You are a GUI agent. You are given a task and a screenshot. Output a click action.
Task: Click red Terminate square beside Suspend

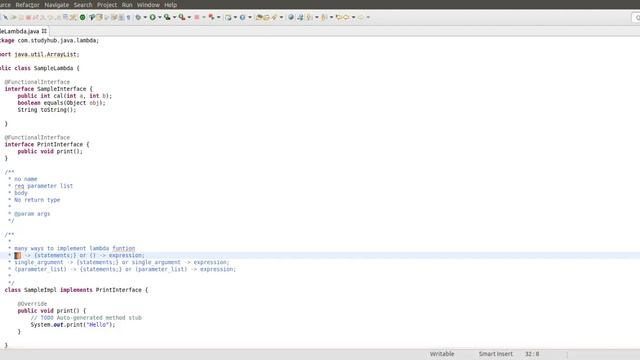coord(29,17)
